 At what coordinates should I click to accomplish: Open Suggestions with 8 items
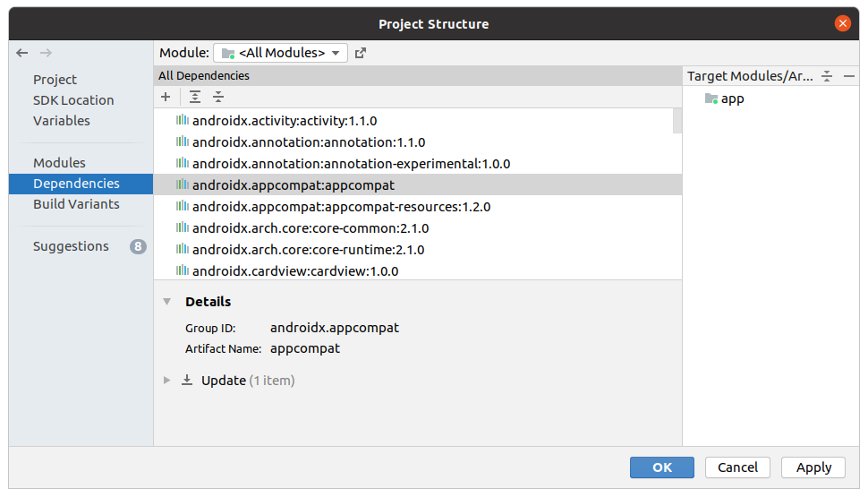pyautogui.click(x=71, y=246)
